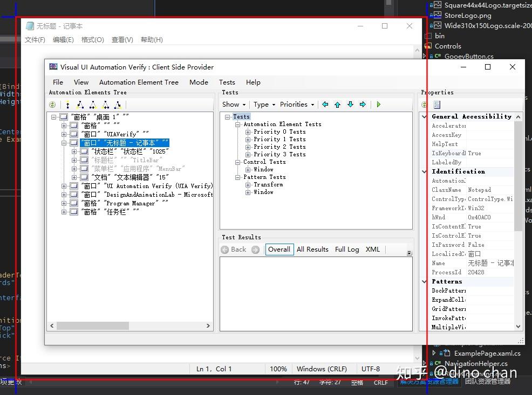
Task: Click the blue right arrow in Tests toolbar
Action: pos(363,105)
